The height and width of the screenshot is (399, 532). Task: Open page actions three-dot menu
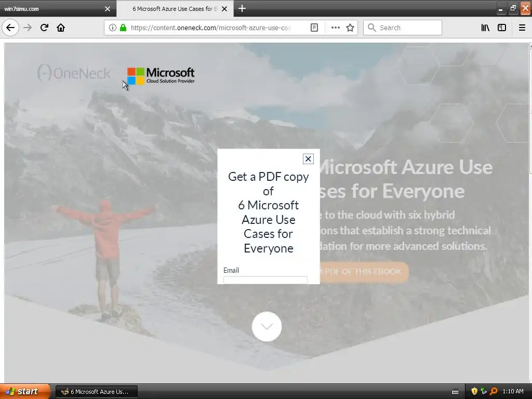pyautogui.click(x=335, y=28)
